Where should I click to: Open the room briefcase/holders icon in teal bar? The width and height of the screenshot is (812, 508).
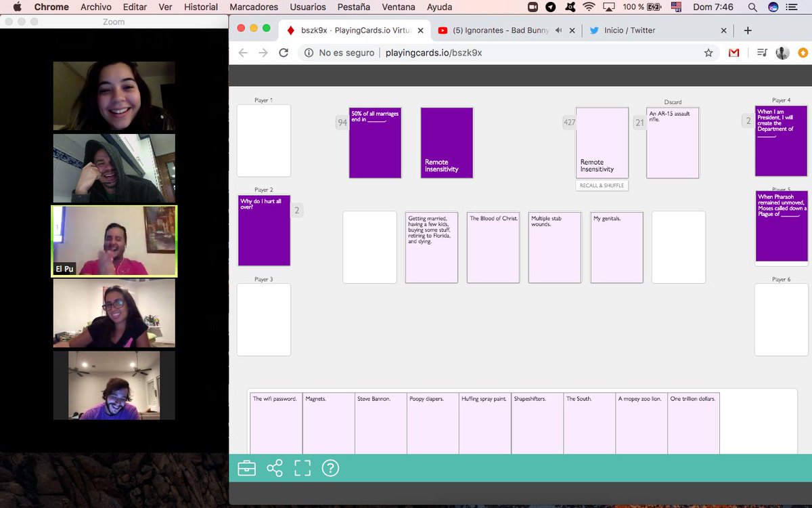click(x=247, y=468)
